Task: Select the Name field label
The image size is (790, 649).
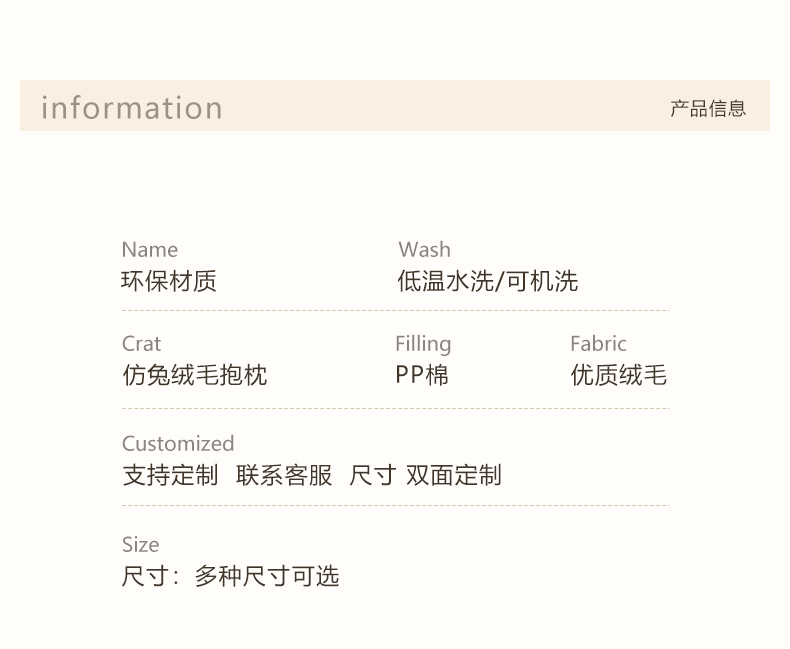Action: coord(150,249)
